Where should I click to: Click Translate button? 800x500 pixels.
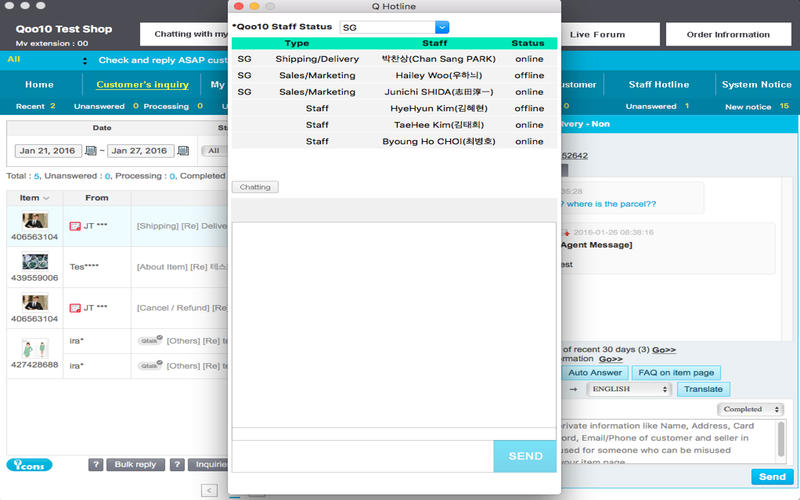tap(703, 389)
